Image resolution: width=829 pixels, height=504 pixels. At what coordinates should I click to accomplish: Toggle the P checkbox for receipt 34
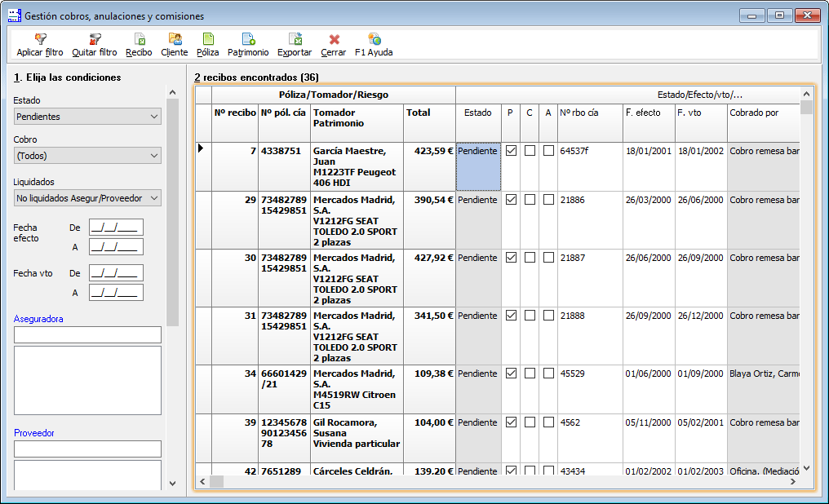(512, 373)
